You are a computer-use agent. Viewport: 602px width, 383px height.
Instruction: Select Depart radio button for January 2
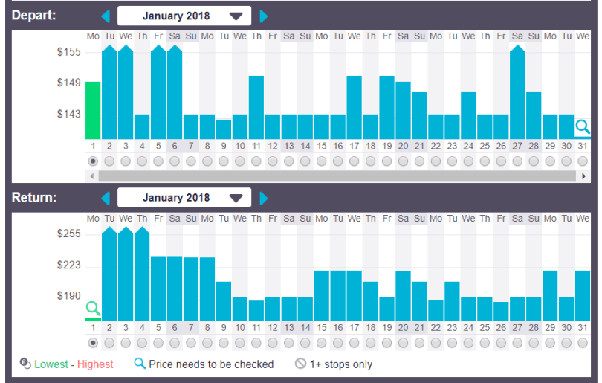point(109,161)
